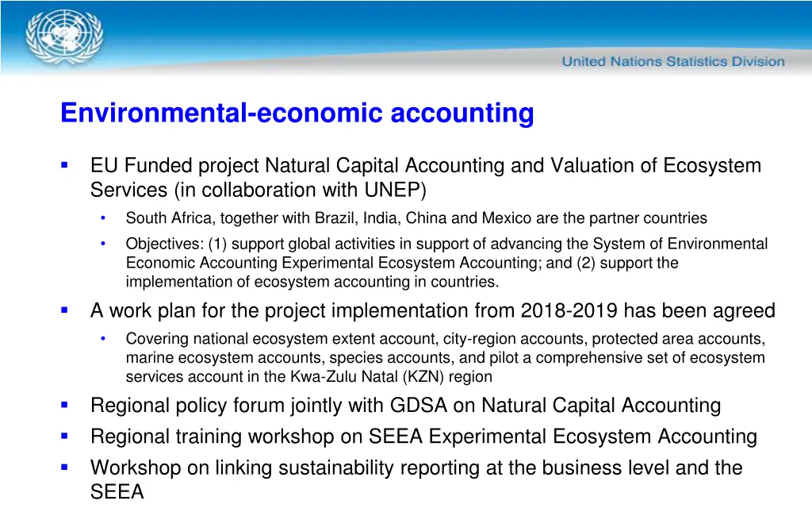Screen dimensions: 812x508
Task: Click the bullet 'A work plan for the project implementation'
Action: (433, 310)
